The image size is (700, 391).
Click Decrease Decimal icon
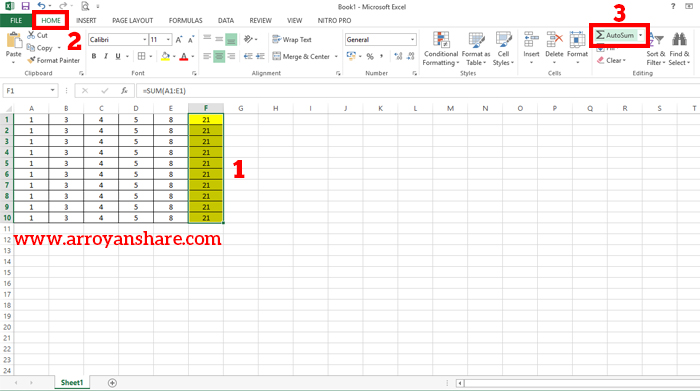[x=410, y=56]
